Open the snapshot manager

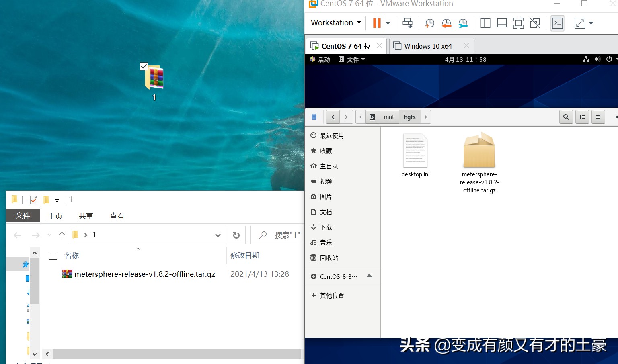[463, 23]
